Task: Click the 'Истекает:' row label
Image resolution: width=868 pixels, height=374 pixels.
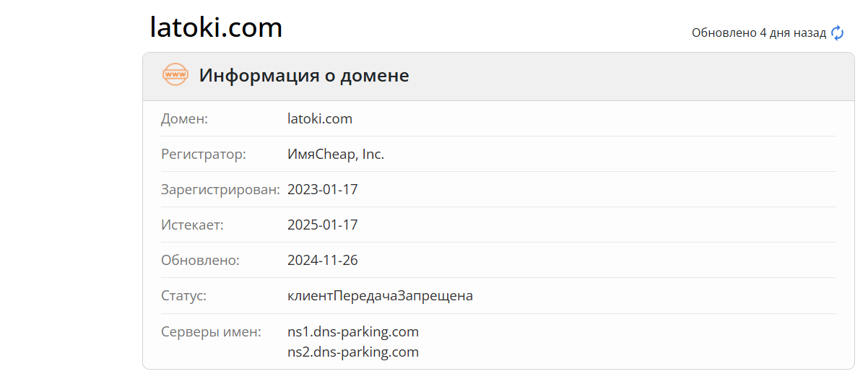Action: [x=192, y=225]
